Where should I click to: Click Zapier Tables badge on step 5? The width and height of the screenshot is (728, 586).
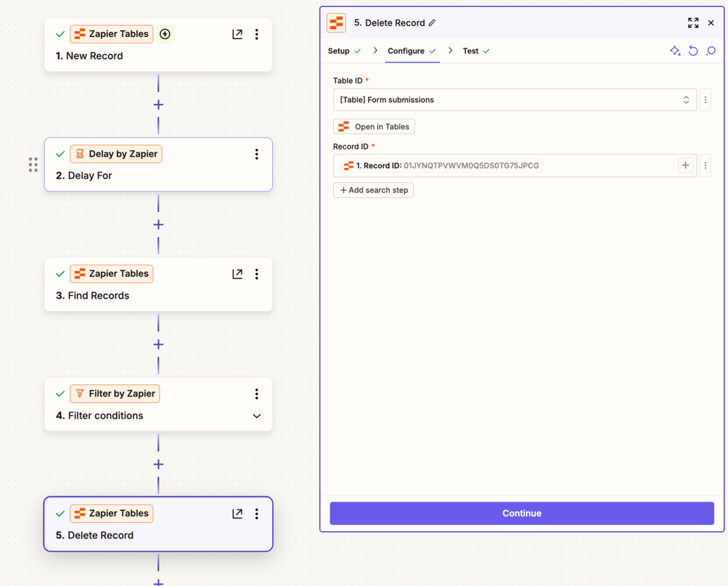111,514
